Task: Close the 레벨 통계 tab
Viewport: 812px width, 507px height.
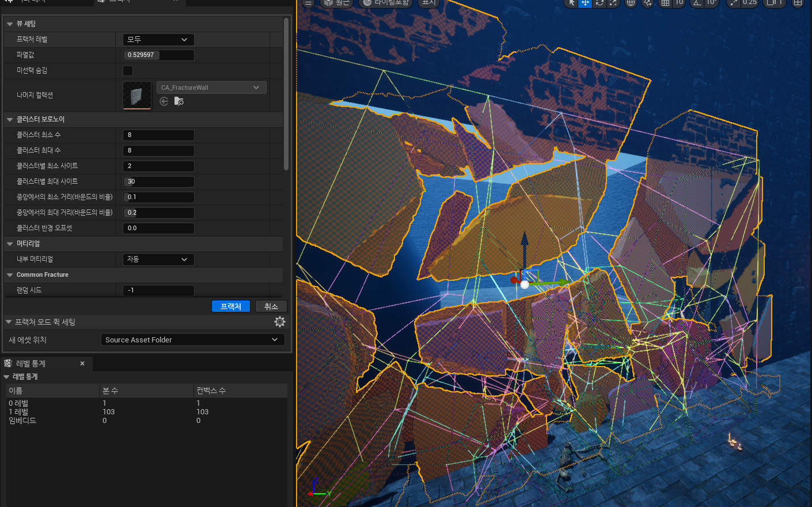Action: (x=82, y=364)
